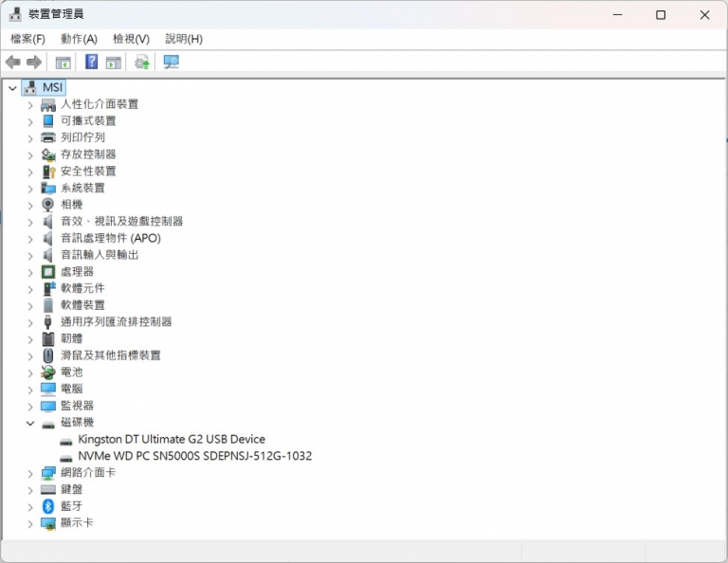
Task: Select the 軟體裝置 label
Action: [x=82, y=305]
